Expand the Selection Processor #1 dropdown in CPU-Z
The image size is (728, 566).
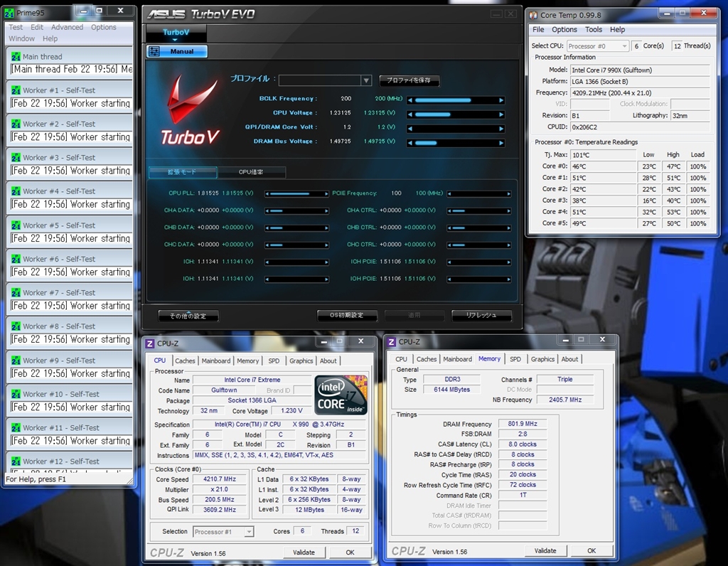coord(248,532)
